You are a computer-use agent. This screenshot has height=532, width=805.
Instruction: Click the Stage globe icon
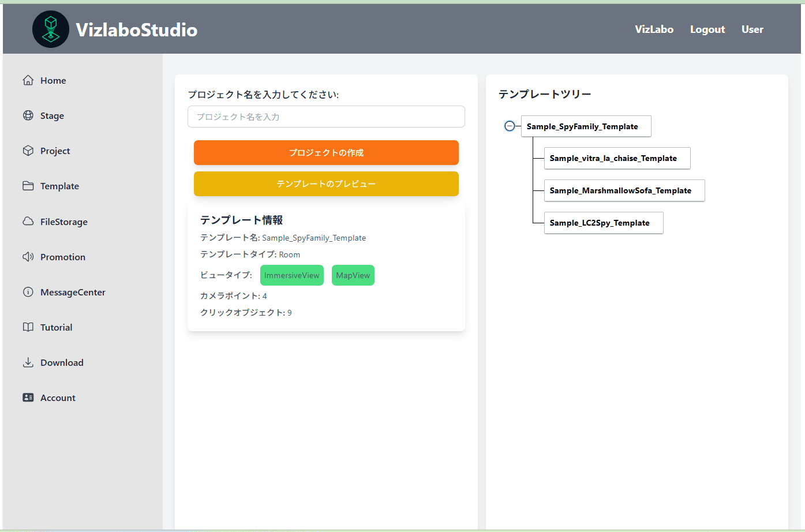coord(28,115)
